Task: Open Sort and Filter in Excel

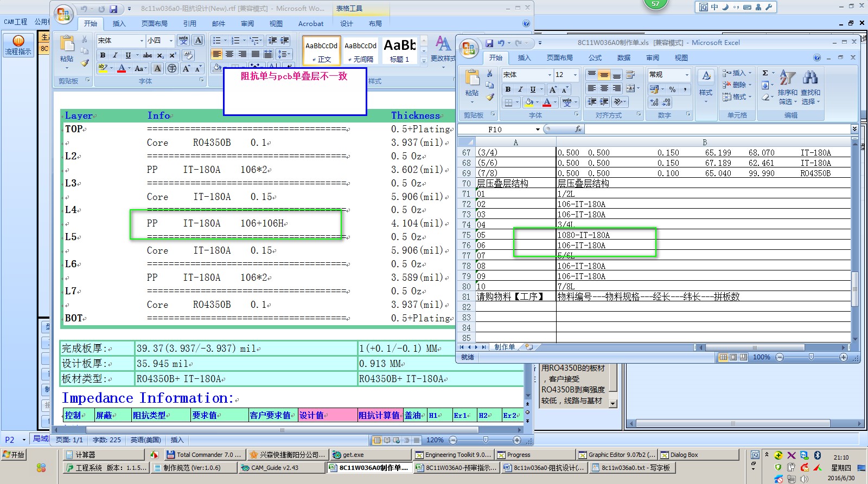Action: (x=788, y=87)
